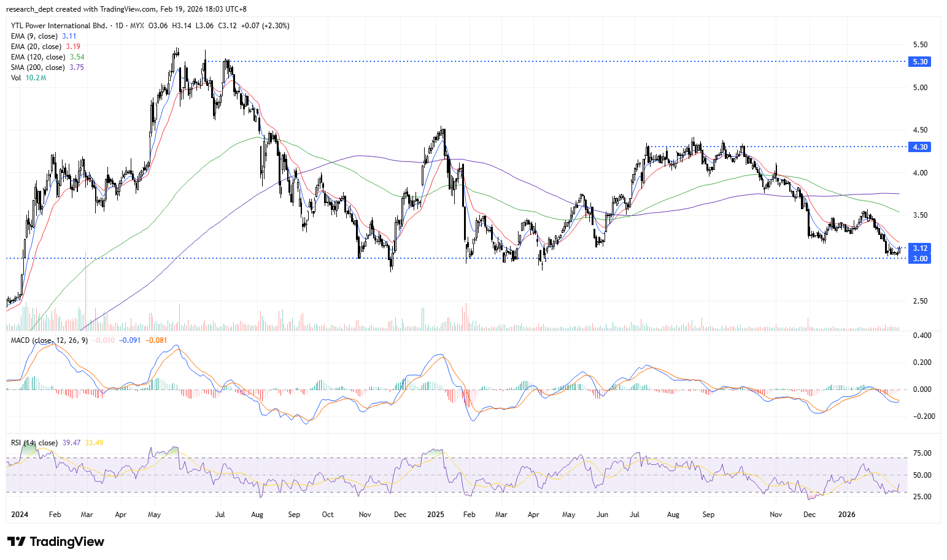Click the 5.30 horizontal line price tag
Screen dimensions: 947x560
(x=920, y=62)
